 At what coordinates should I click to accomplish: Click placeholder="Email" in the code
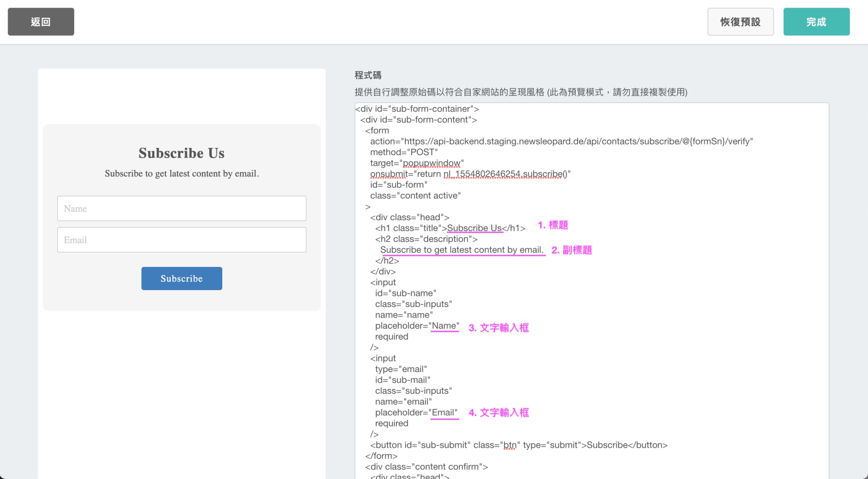point(417,412)
